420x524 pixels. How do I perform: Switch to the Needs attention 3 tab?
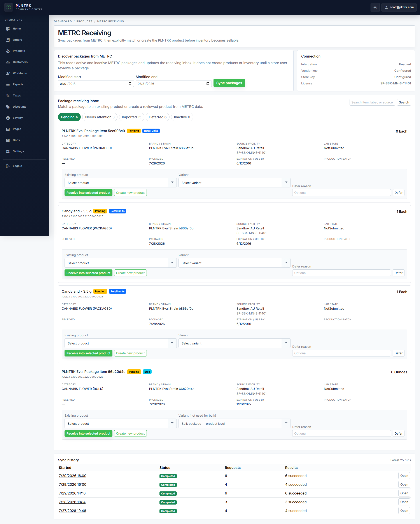100,117
